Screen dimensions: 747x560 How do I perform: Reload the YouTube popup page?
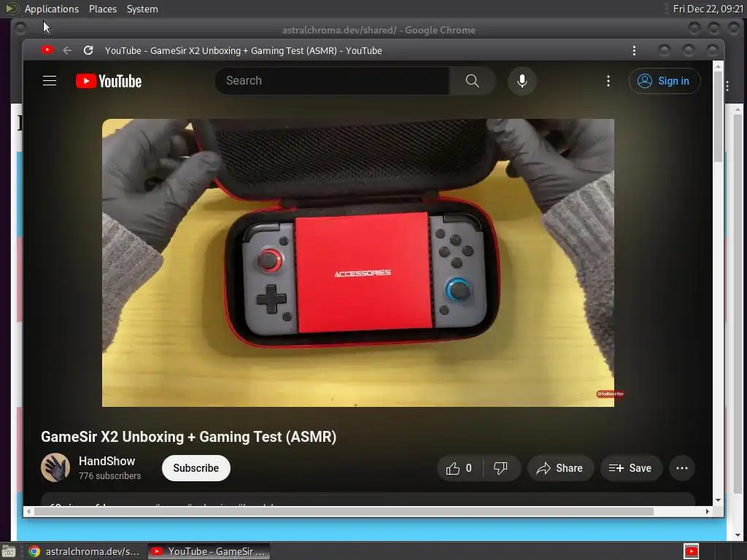(88, 50)
